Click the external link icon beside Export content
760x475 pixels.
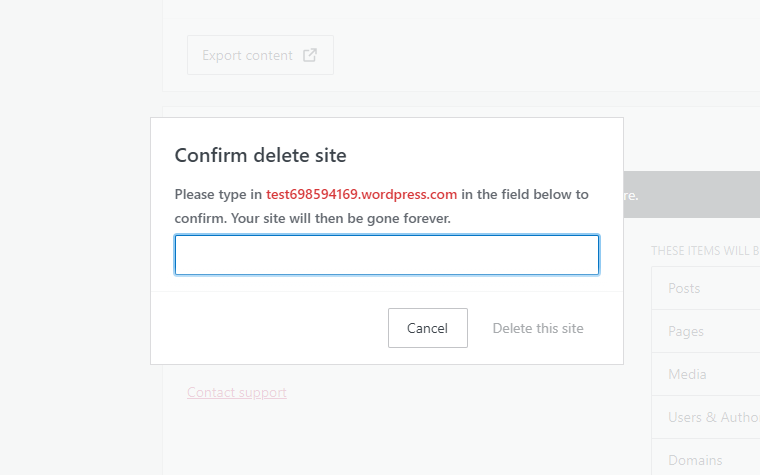[x=310, y=55]
